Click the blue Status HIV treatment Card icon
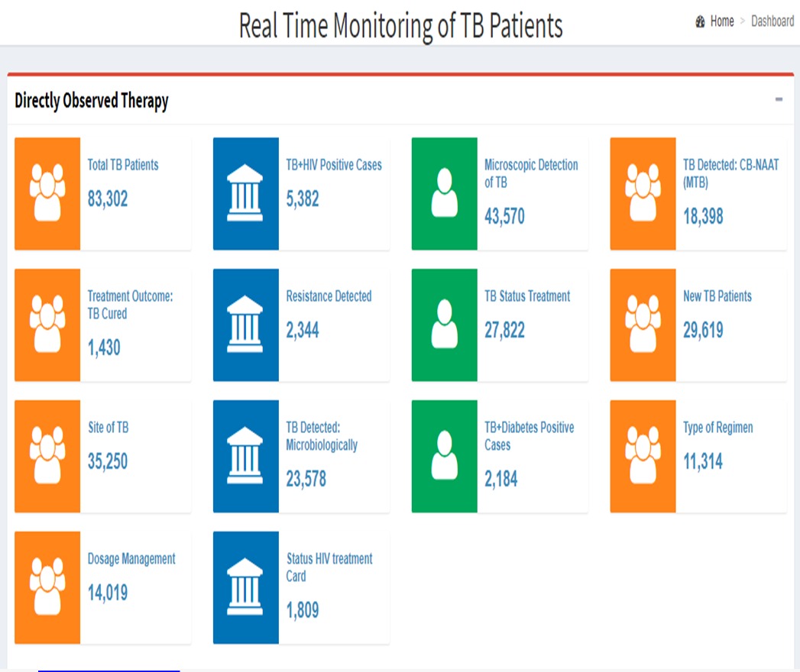This screenshot has height=672, width=800. pos(246,587)
